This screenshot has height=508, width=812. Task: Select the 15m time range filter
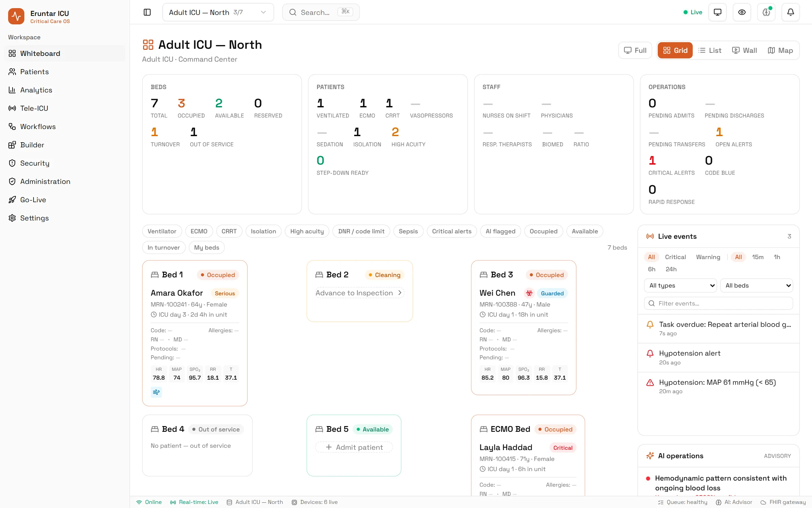(x=758, y=257)
